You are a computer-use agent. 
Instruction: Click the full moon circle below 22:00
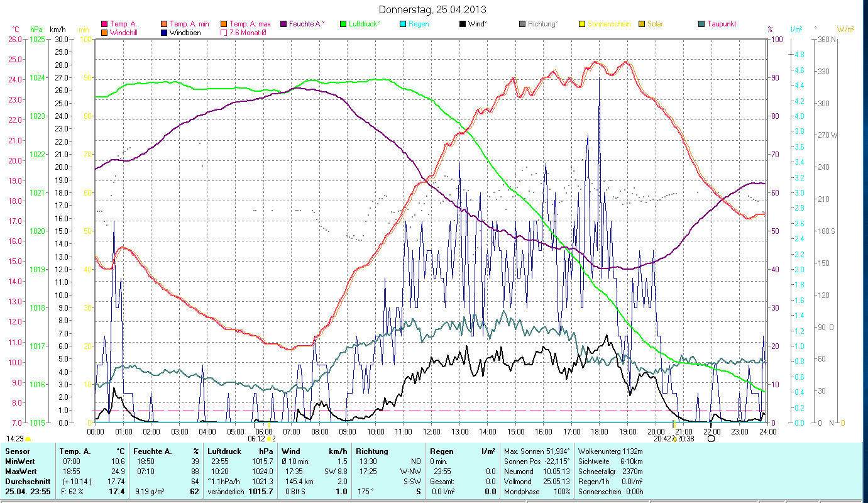[711, 439]
